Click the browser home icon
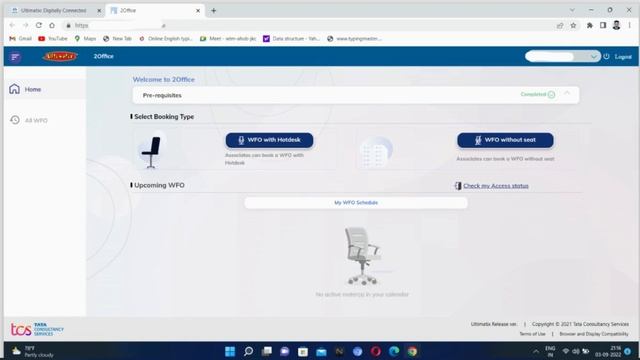The width and height of the screenshot is (640, 360). 52,25
